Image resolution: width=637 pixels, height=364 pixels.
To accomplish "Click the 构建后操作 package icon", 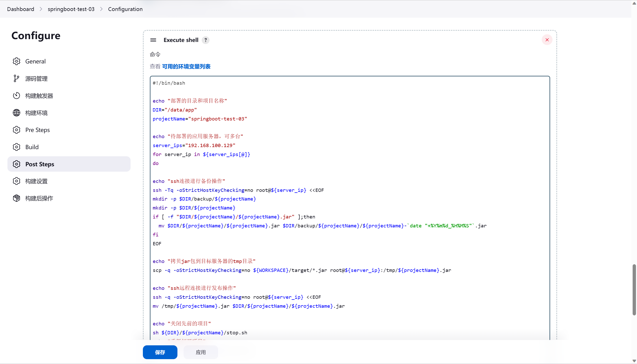I will tap(16, 198).
